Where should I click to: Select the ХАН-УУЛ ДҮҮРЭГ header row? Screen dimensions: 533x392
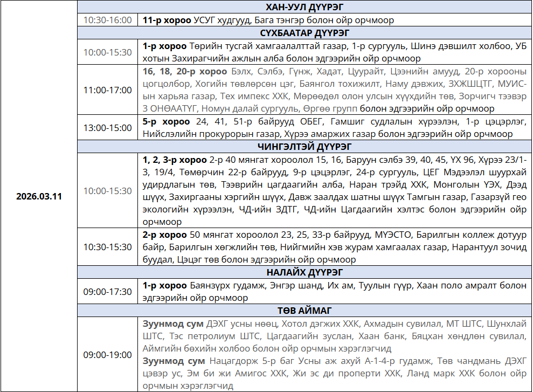click(x=304, y=7)
